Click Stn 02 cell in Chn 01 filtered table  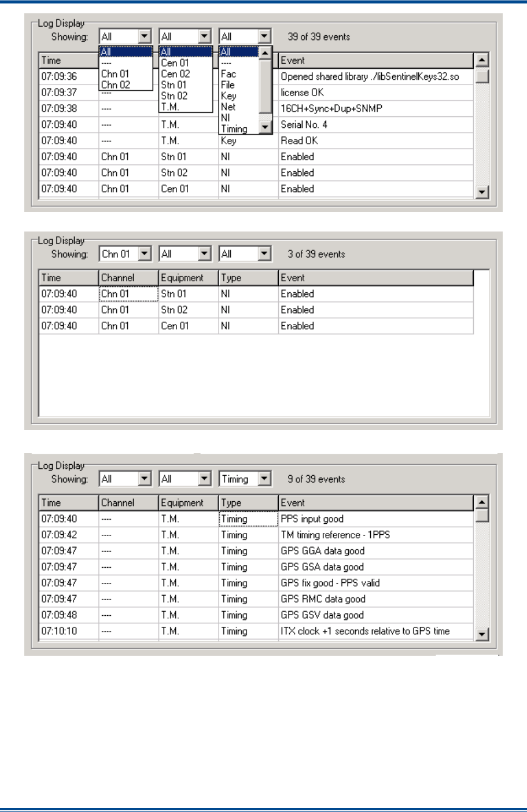(189, 310)
